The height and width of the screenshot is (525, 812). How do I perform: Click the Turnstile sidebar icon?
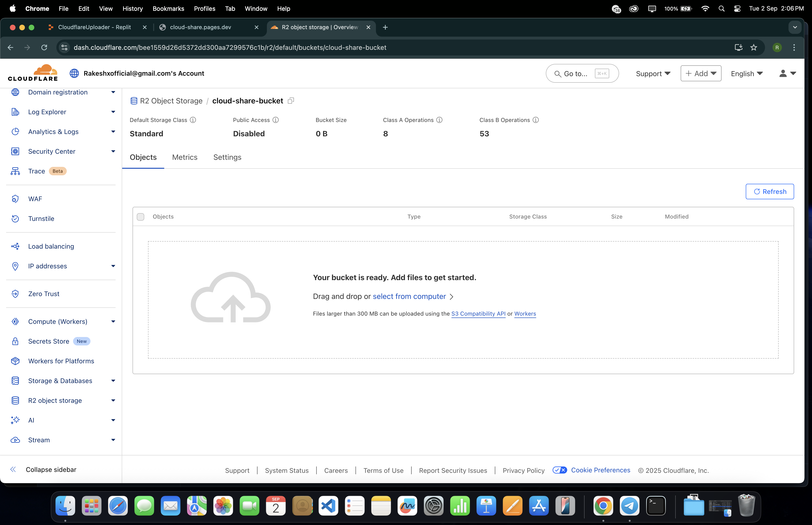coord(15,219)
